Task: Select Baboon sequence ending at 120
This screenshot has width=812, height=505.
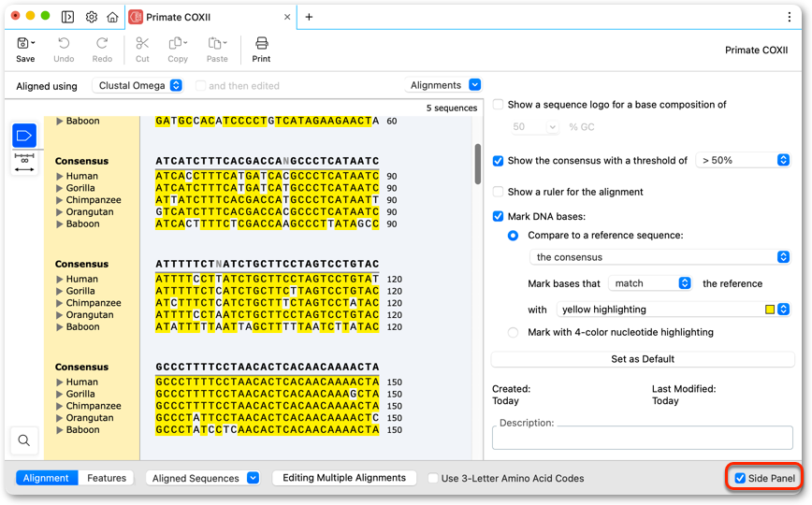Action: pyautogui.click(x=268, y=326)
